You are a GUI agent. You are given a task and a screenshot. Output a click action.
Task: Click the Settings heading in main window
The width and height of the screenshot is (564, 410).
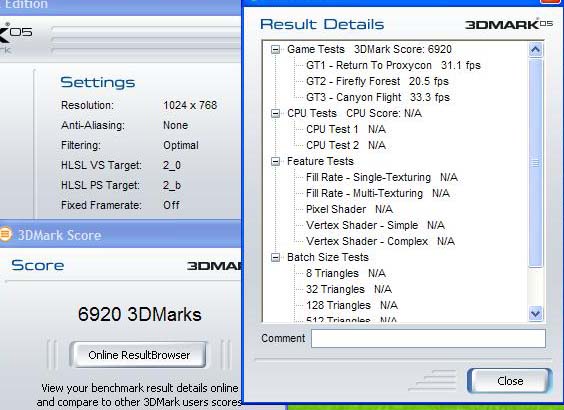click(98, 82)
